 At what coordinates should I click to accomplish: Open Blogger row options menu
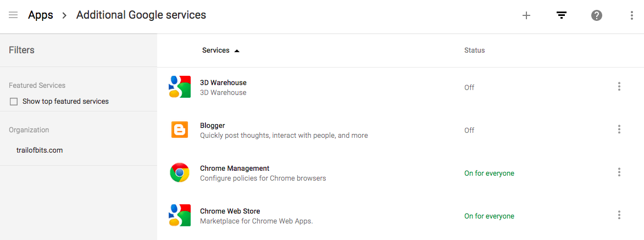click(x=619, y=130)
